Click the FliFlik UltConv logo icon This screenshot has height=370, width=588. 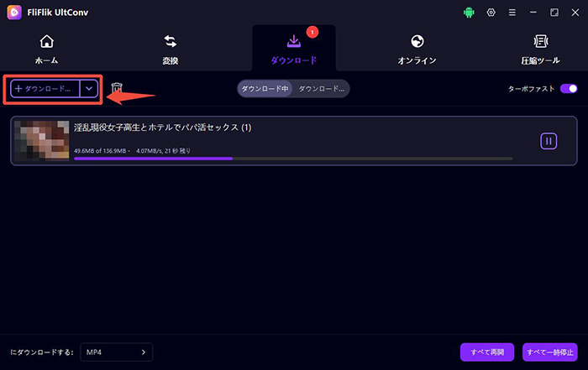tap(14, 13)
